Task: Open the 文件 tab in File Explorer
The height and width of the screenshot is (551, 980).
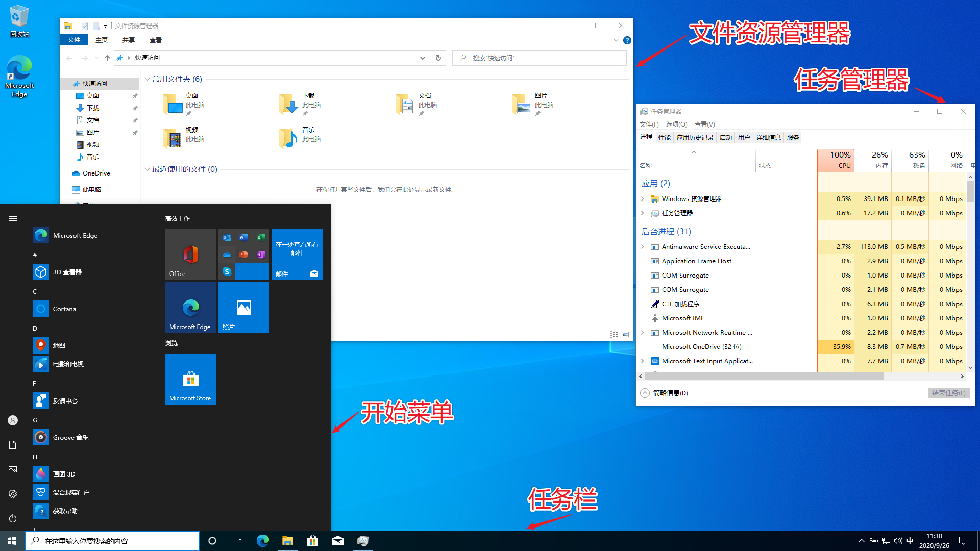Action: [x=74, y=40]
